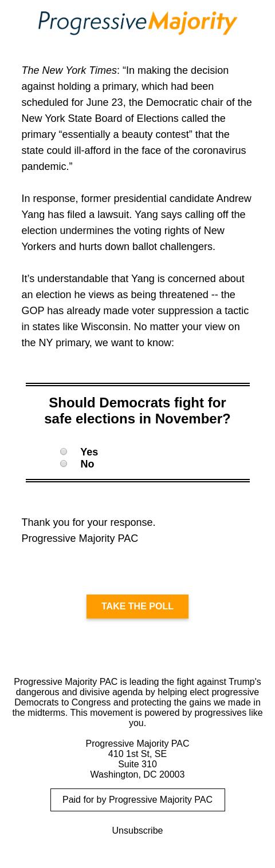Click the 410 1st St, SE address line
The image size is (275, 868).
137,754
